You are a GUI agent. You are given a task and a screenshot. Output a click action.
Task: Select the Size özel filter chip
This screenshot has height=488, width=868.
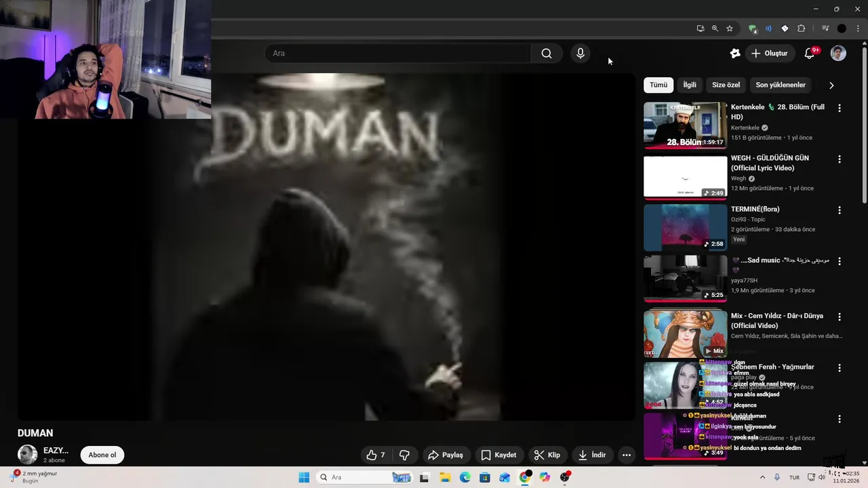726,85
